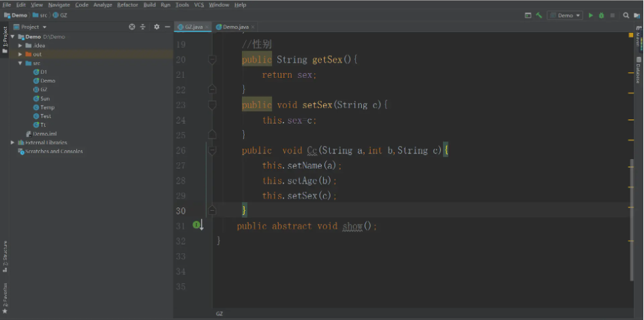
Task: Open the File menu
Action: (7, 5)
